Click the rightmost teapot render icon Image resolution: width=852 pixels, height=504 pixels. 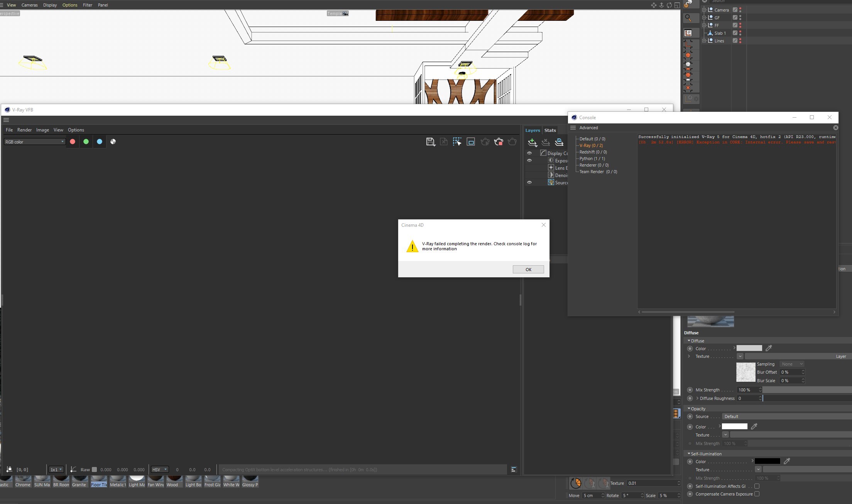coord(512,142)
